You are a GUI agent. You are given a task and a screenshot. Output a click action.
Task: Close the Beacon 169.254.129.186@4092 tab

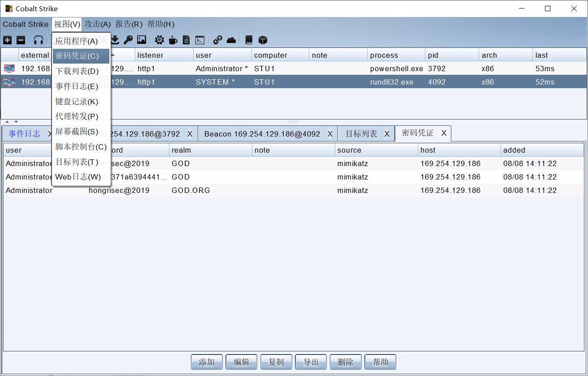tap(330, 134)
